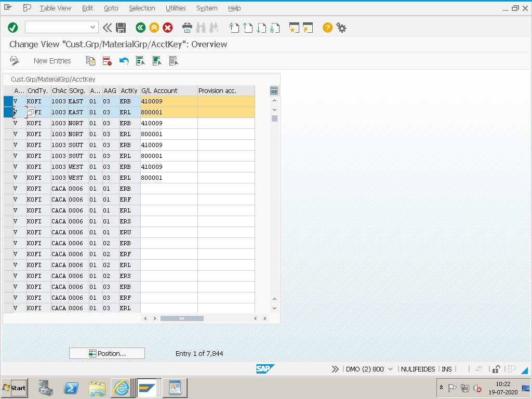Screen dimensions: 532x399
Task: Click the Display/Change glasses-pencil icon
Action: click(14, 61)
